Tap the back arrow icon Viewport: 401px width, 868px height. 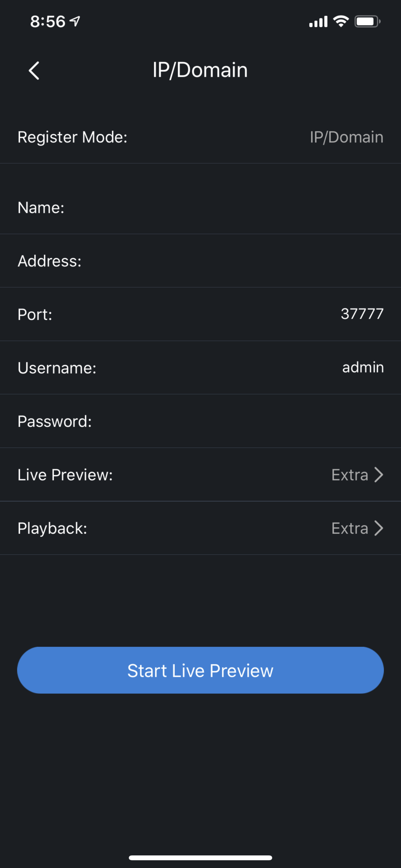click(x=34, y=71)
